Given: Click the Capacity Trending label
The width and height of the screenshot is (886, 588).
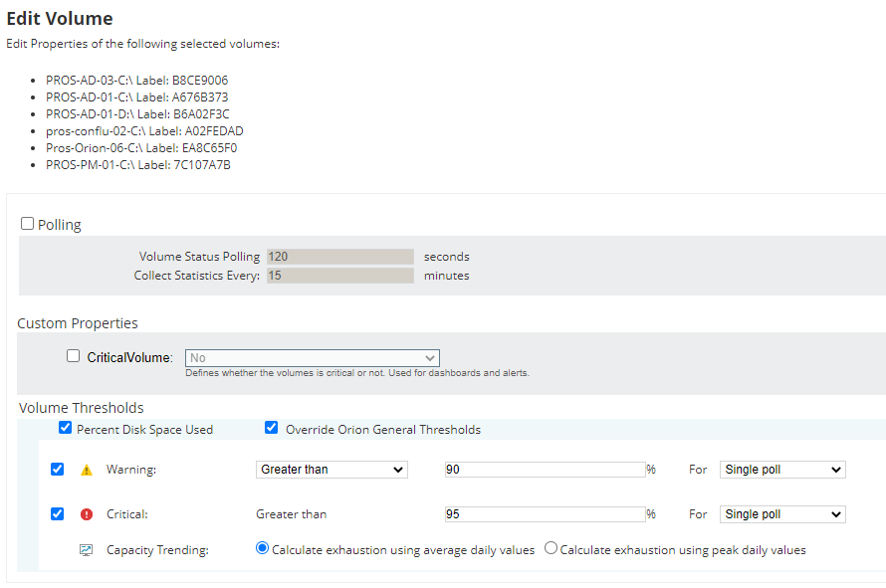Looking at the screenshot, I should pos(157,550).
